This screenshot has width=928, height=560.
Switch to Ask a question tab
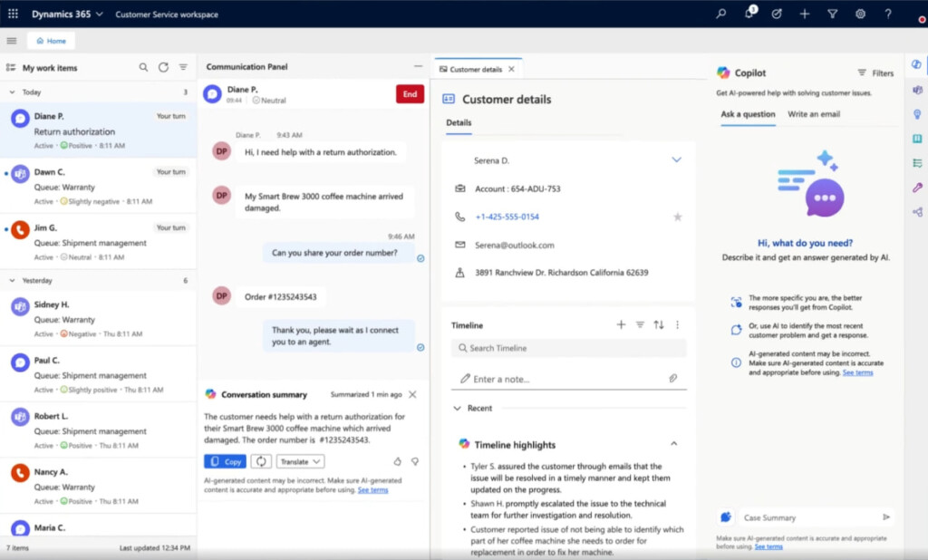point(748,114)
